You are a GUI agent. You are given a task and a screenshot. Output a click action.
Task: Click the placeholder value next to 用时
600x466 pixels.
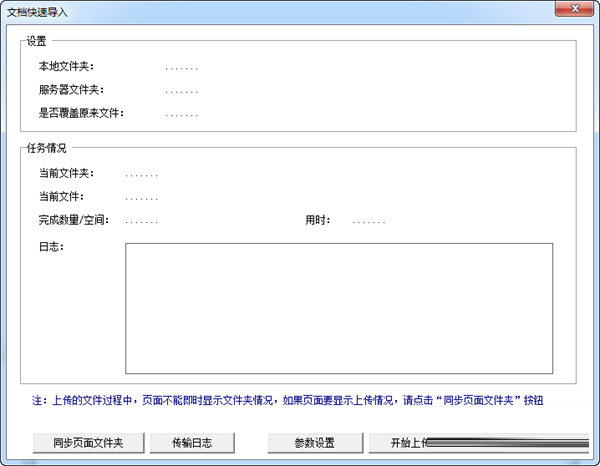[x=369, y=220]
